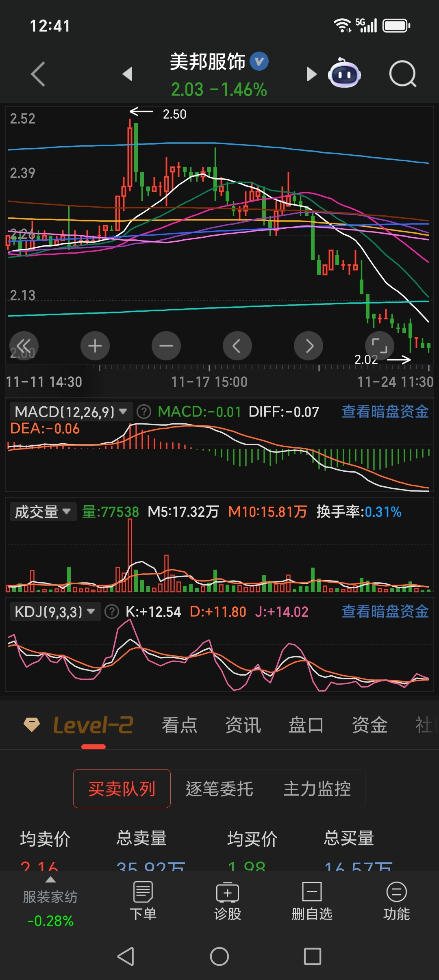Switch to 看点 tab

(x=179, y=725)
